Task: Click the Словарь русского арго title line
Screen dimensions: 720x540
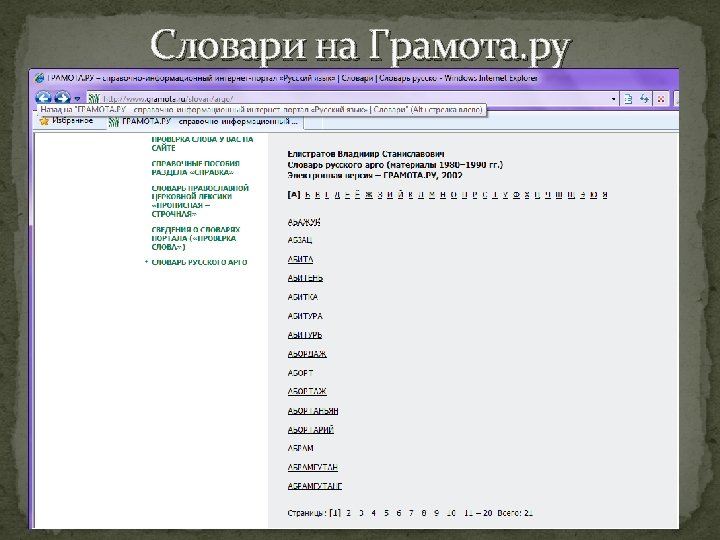Action: coord(395,165)
